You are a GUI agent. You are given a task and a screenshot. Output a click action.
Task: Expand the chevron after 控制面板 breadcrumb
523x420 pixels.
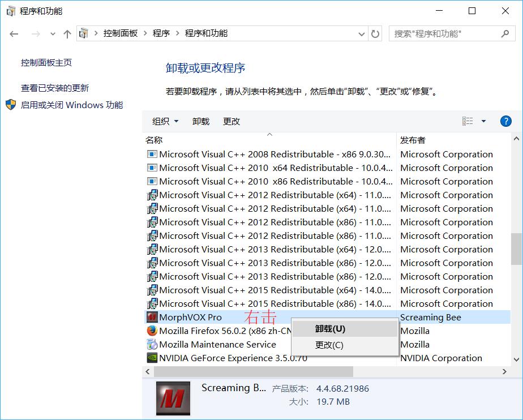click(145, 33)
